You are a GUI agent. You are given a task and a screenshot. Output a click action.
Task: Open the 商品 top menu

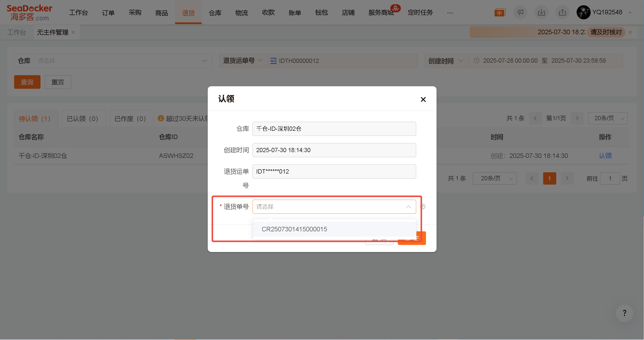[162, 13]
